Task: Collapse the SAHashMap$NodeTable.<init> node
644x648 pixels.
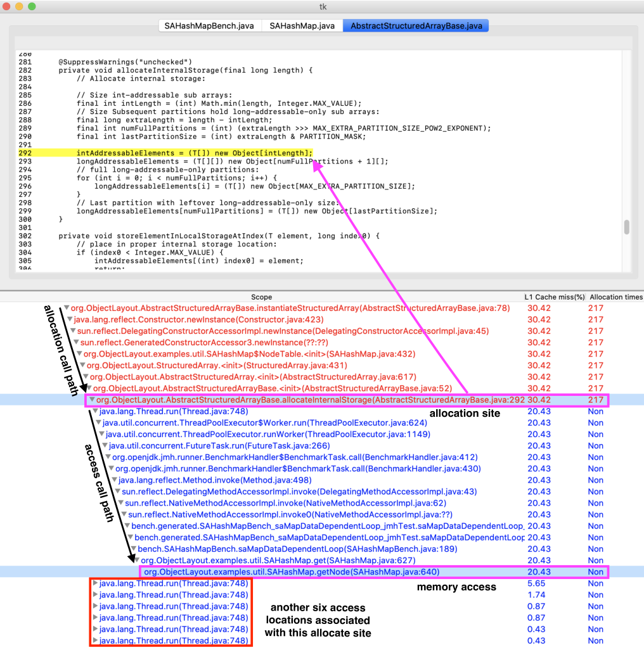Action: coord(79,353)
